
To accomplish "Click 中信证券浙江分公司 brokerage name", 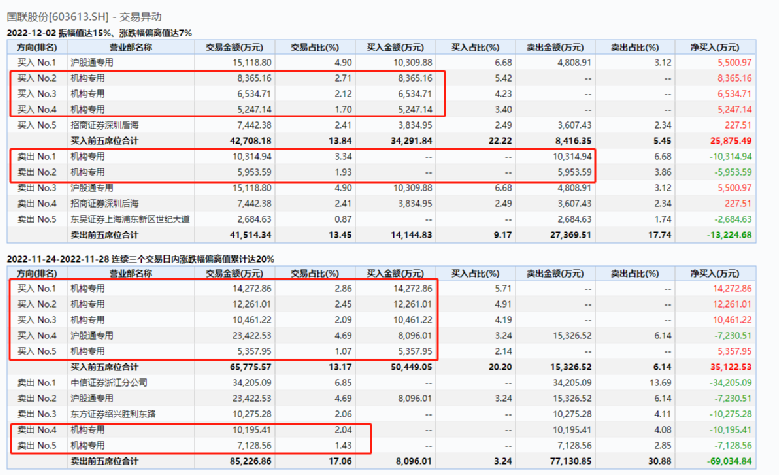I will (x=105, y=381).
